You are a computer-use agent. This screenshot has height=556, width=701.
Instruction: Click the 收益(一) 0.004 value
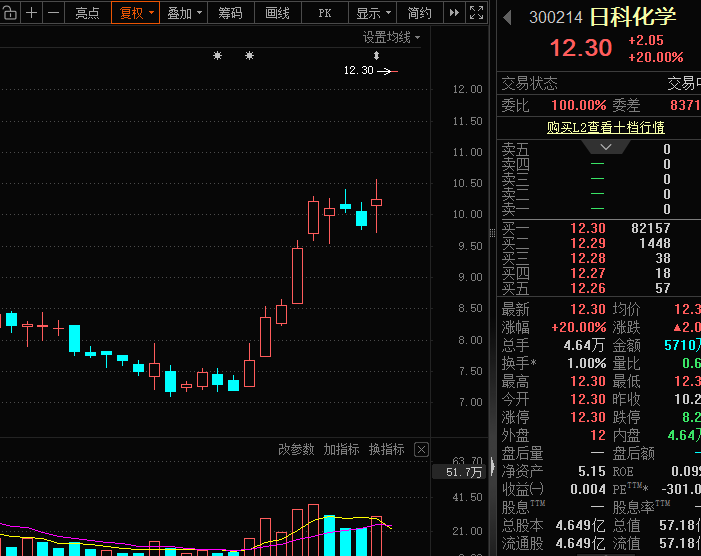pos(587,489)
